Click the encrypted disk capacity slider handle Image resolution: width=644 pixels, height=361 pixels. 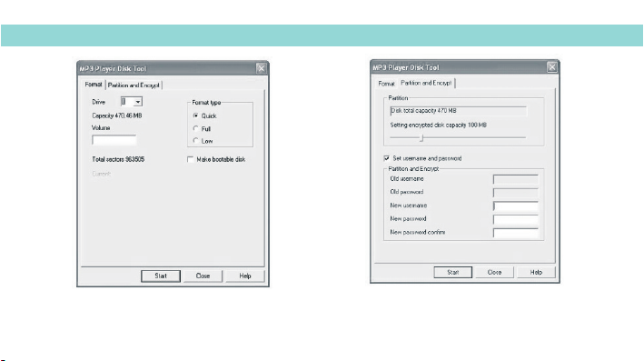(x=421, y=138)
